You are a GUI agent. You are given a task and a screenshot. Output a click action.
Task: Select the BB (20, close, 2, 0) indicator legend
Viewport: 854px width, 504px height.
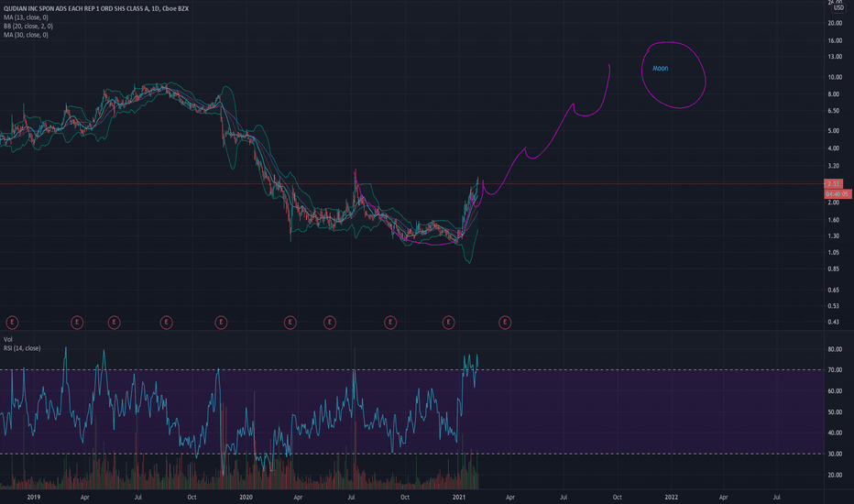click(28, 27)
